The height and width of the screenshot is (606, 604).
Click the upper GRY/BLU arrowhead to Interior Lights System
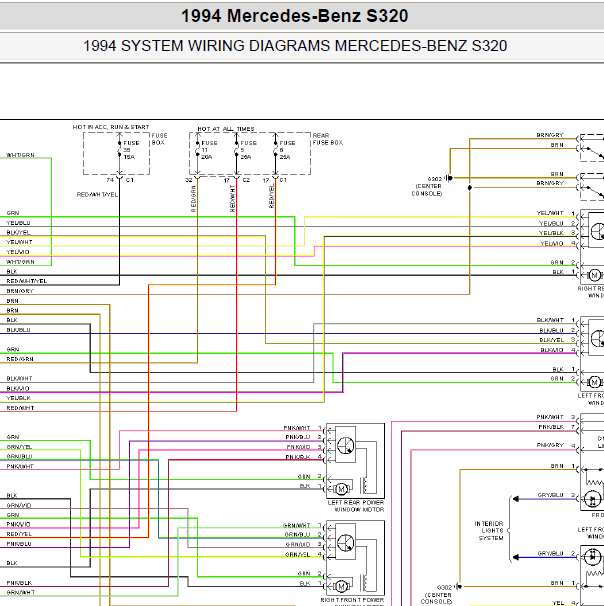[516, 499]
